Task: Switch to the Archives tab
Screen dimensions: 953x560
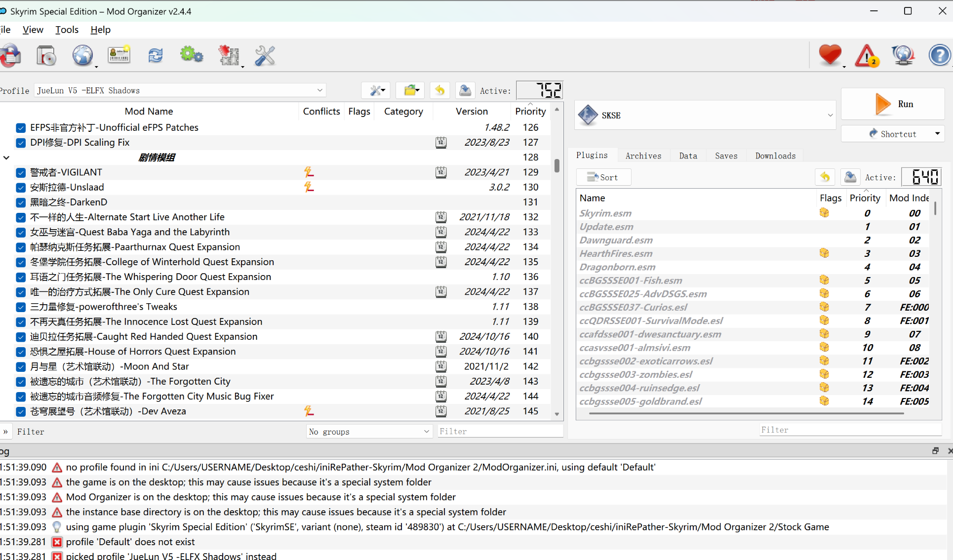Action: coord(643,156)
